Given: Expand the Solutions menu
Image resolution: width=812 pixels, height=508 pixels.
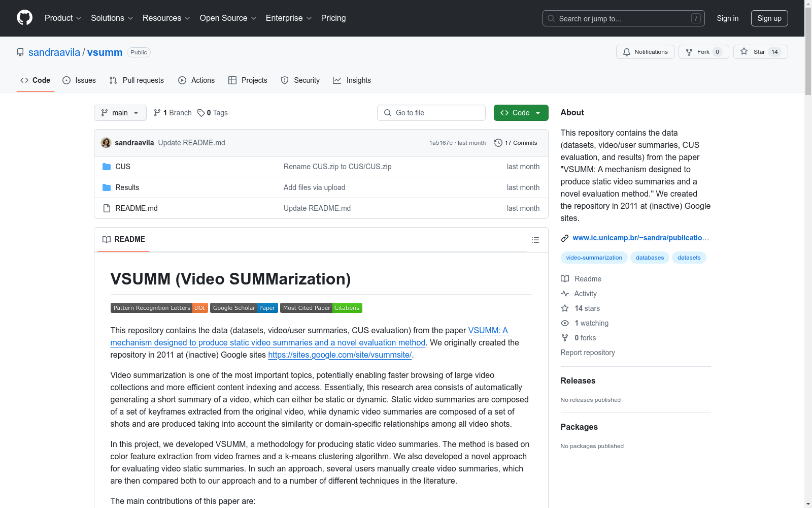Looking at the screenshot, I should pyautogui.click(x=112, y=18).
